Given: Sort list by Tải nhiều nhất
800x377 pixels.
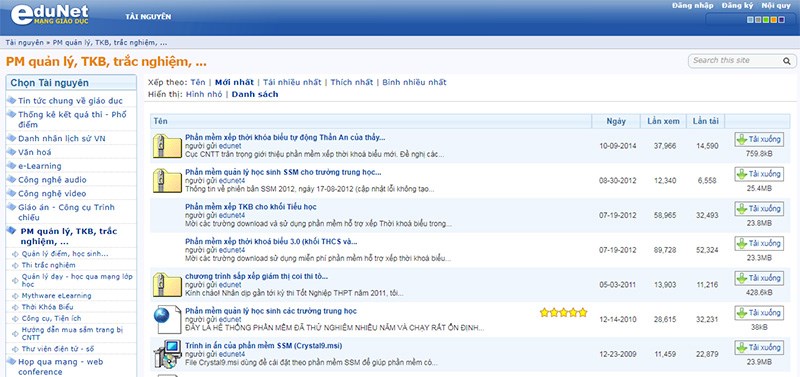Looking at the screenshot, I should coord(292,82).
